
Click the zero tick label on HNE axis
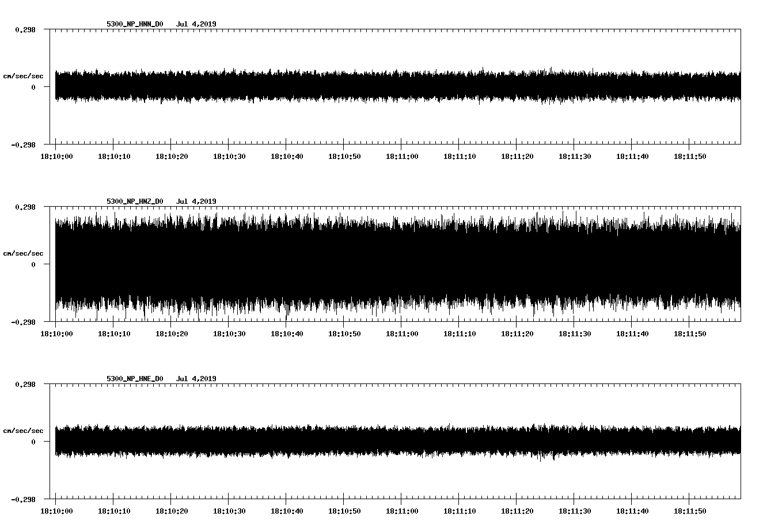33,442
